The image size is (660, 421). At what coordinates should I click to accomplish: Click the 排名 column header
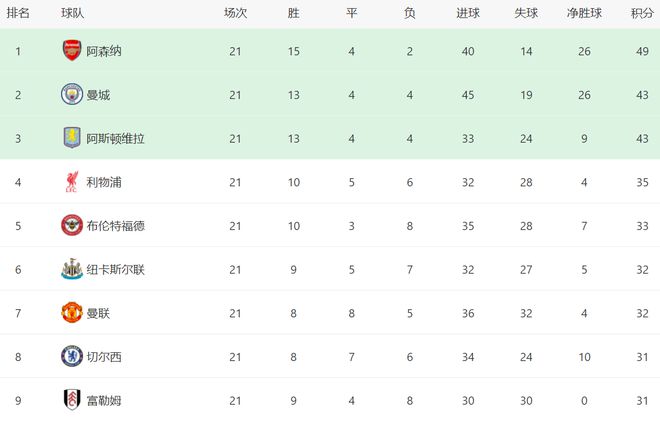[x=18, y=13]
